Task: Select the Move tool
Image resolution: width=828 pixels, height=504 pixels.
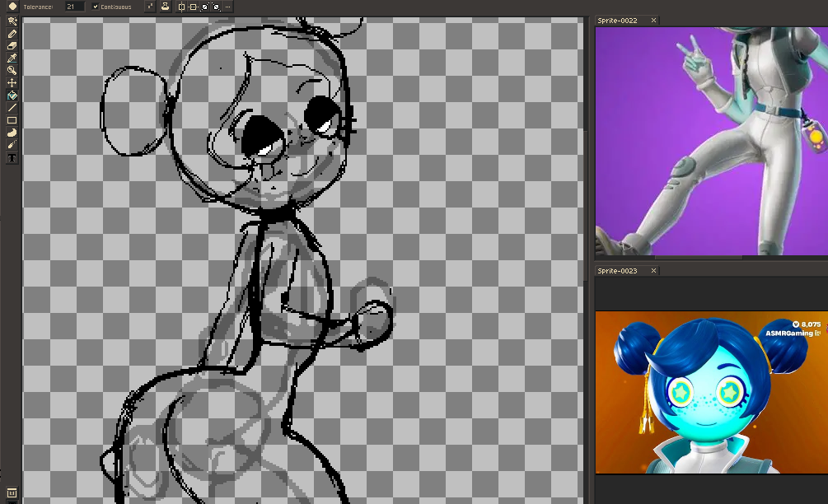Action: [x=12, y=83]
